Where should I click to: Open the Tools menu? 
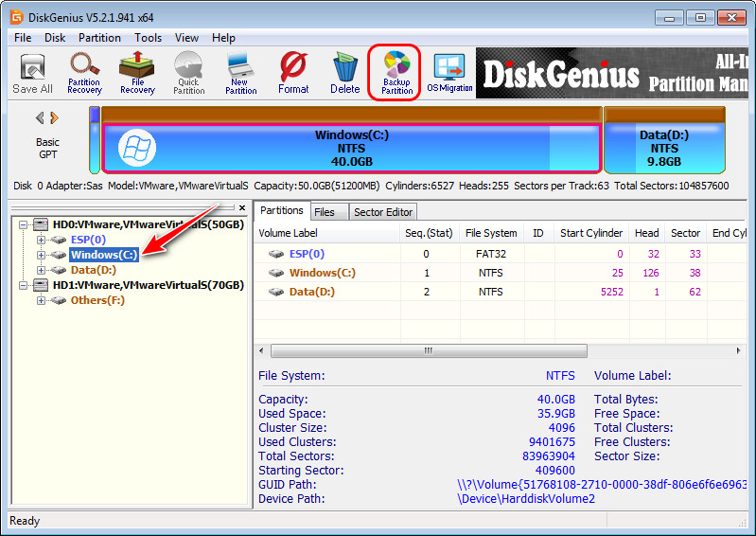click(x=148, y=38)
